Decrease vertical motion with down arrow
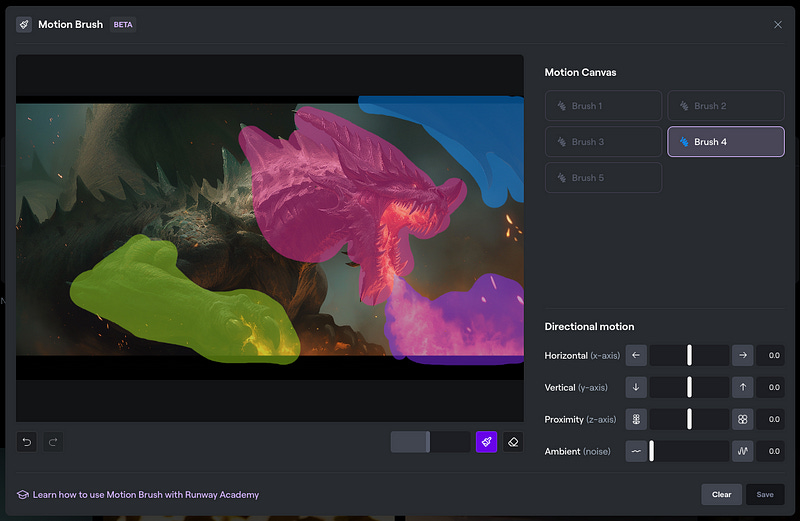Image resolution: width=800 pixels, height=521 pixels. pyautogui.click(x=636, y=387)
